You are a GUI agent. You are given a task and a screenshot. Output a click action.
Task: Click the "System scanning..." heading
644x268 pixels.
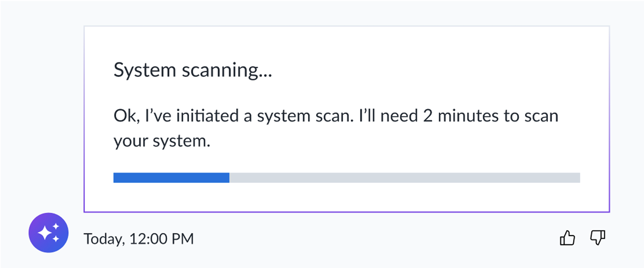click(193, 70)
